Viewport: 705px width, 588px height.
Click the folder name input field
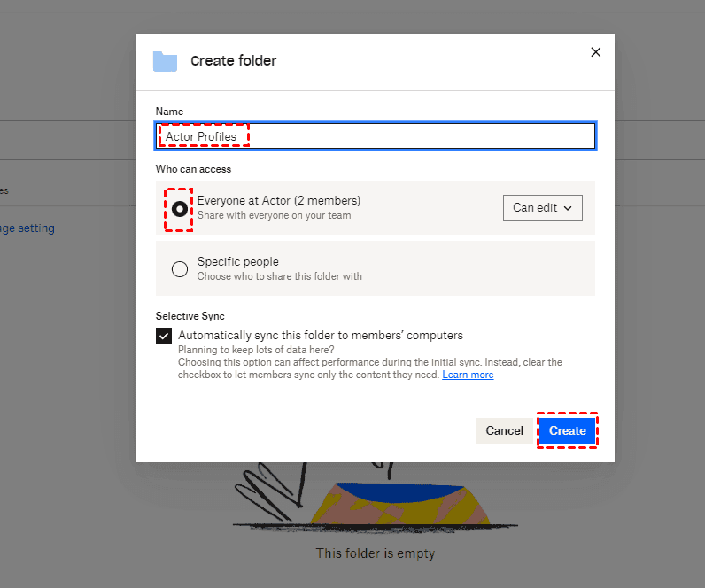coord(376,135)
